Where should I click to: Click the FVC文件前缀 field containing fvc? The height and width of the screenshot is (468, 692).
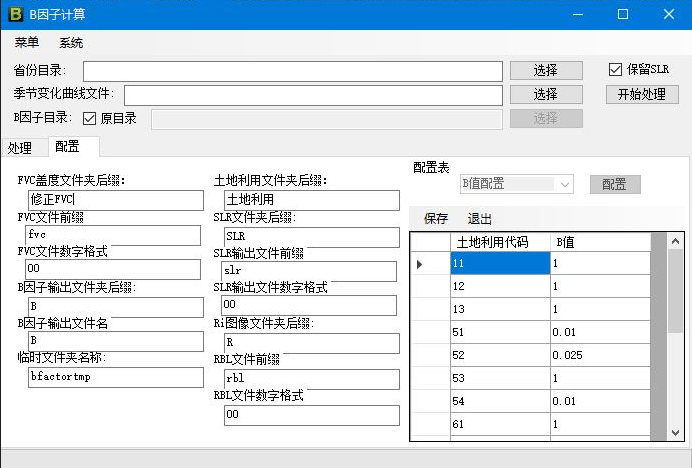[113, 235]
